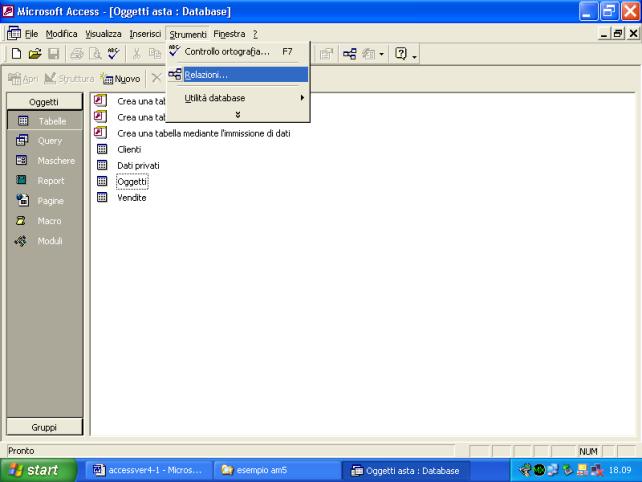Expand the Utilità database submenu
The width and height of the screenshot is (642, 482).
click(238, 98)
